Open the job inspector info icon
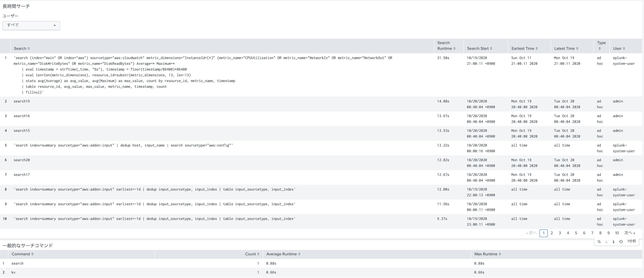Image resolution: width=644 pixels, height=278 pixels. pyautogui.click(x=613, y=241)
